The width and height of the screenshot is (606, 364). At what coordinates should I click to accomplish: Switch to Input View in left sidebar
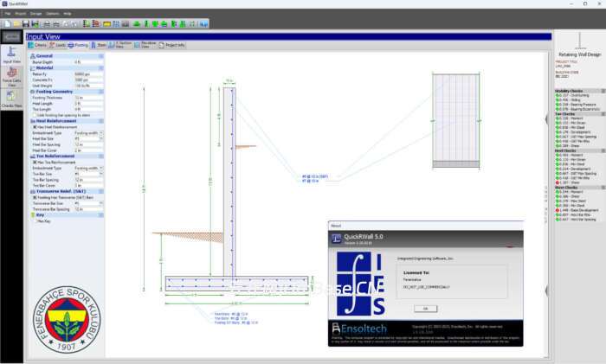click(x=11, y=54)
